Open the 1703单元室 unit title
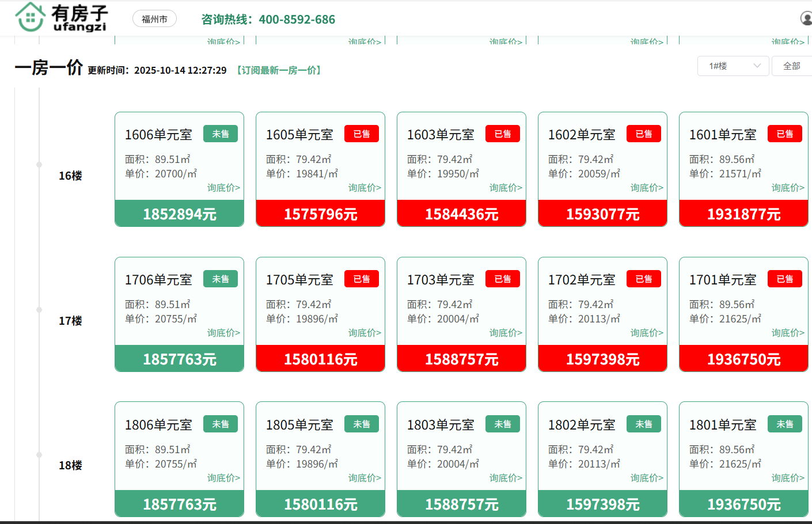 pyautogui.click(x=441, y=280)
